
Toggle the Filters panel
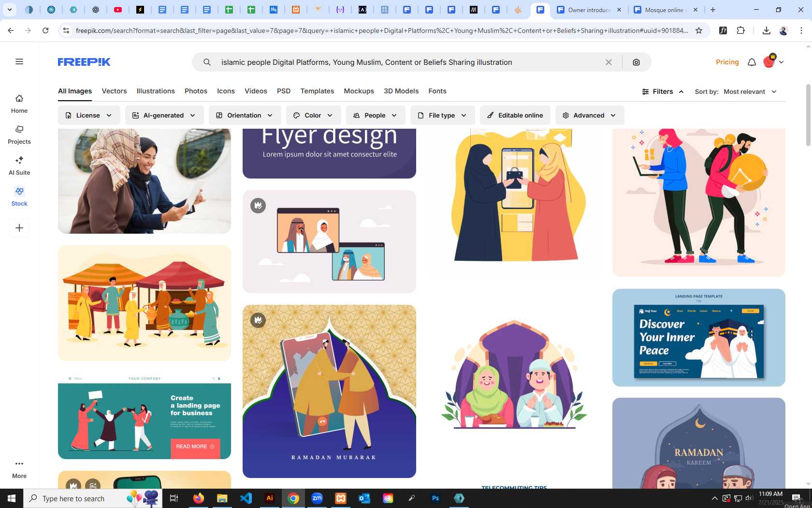pos(663,91)
